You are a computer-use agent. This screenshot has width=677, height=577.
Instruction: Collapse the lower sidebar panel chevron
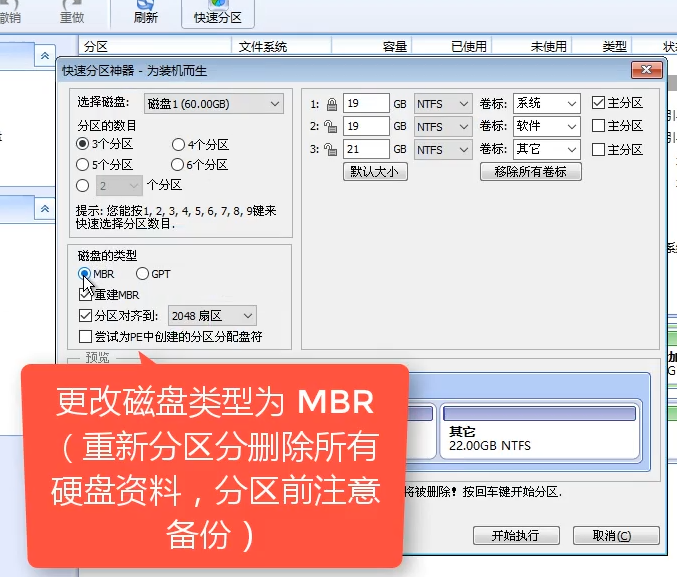tap(44, 209)
